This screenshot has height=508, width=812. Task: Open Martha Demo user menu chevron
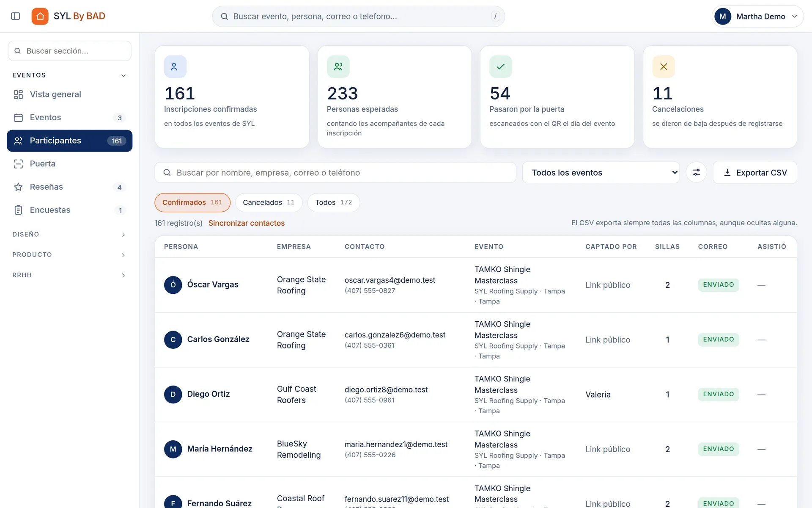794,17
